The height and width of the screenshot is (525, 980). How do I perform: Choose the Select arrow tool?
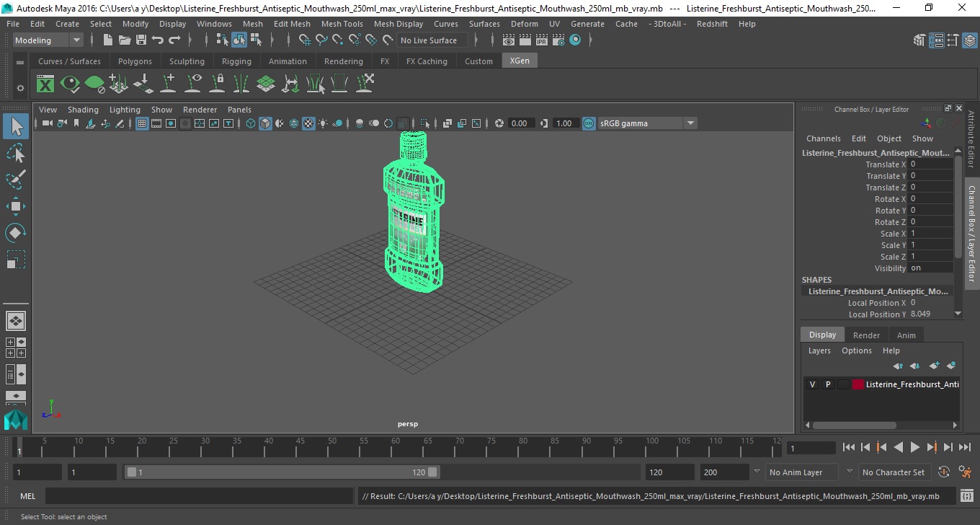16,127
